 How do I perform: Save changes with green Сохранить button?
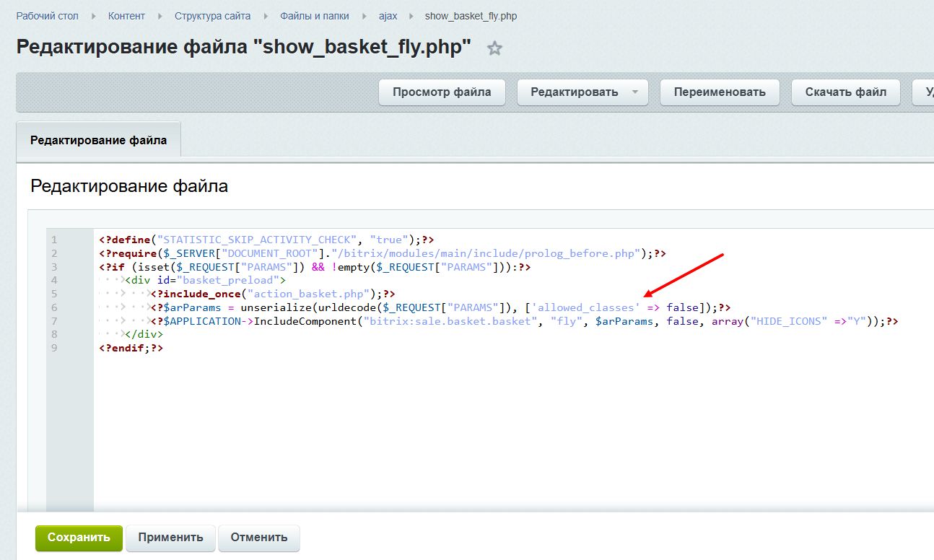(79, 538)
